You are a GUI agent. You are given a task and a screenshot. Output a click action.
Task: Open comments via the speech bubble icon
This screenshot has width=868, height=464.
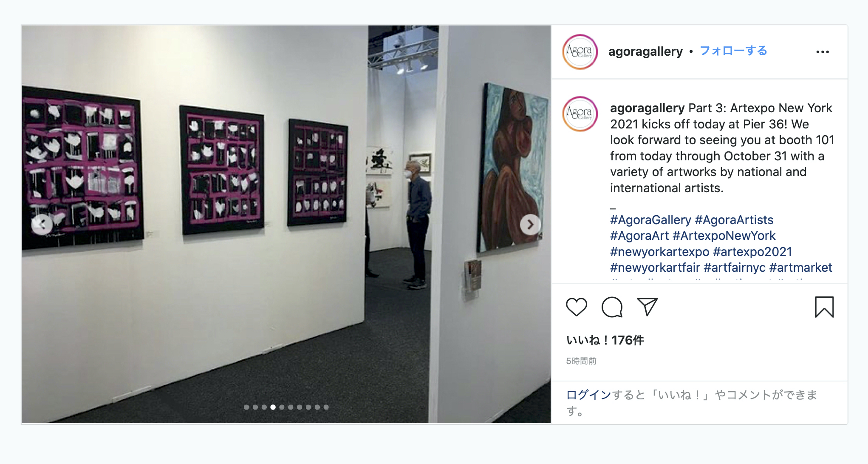[612, 307]
